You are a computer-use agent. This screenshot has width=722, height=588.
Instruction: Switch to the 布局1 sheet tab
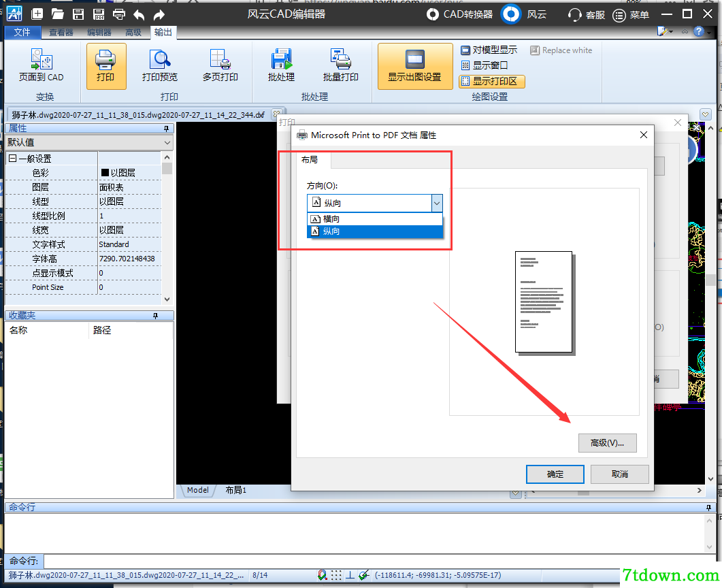click(x=235, y=490)
